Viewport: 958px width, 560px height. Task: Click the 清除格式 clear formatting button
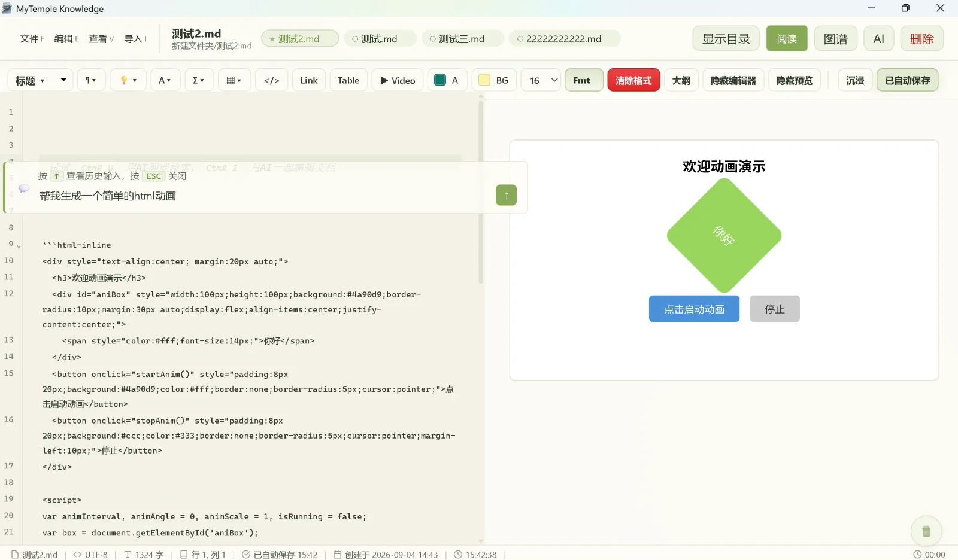click(633, 80)
